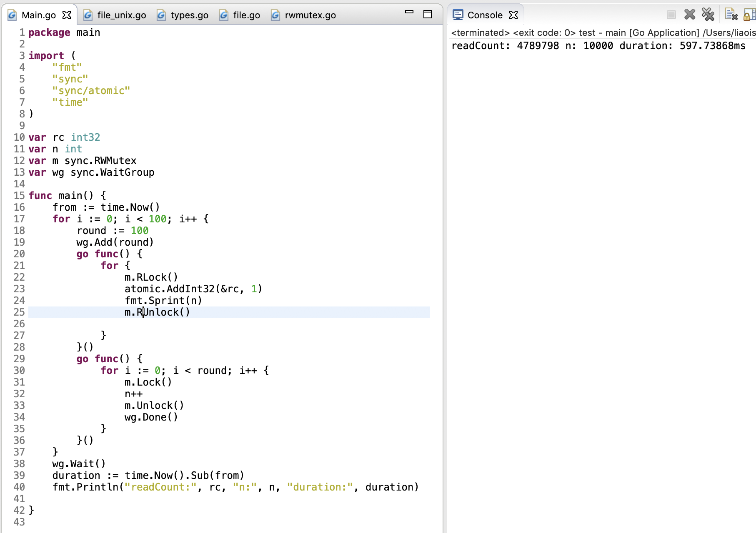Remove all terminated launches
756x533 pixels.
coord(708,15)
